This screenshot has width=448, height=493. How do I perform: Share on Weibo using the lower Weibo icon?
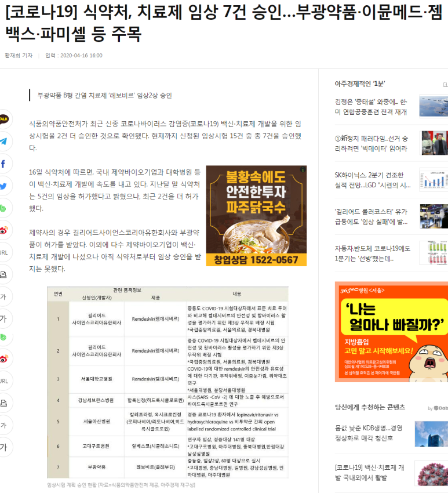click(x=3, y=358)
